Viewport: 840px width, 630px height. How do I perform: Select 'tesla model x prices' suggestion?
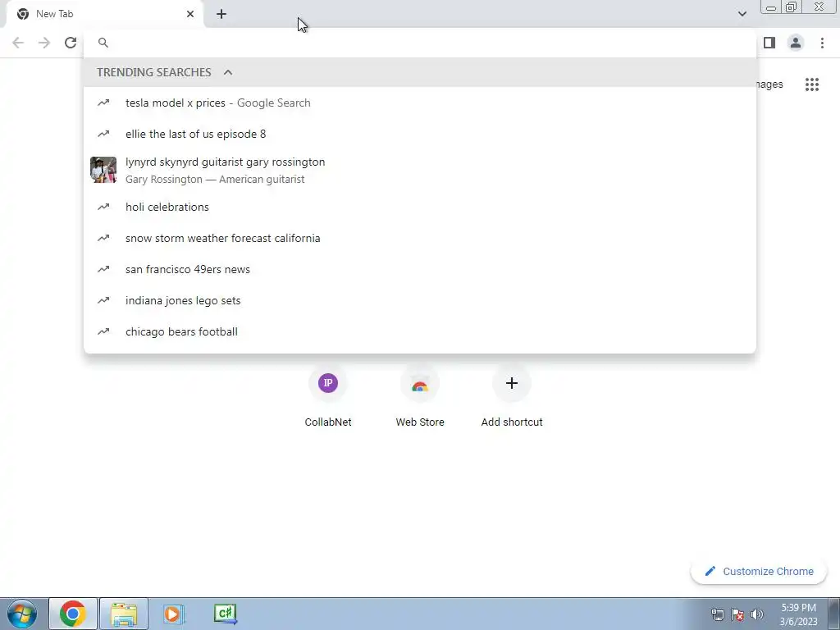point(420,103)
